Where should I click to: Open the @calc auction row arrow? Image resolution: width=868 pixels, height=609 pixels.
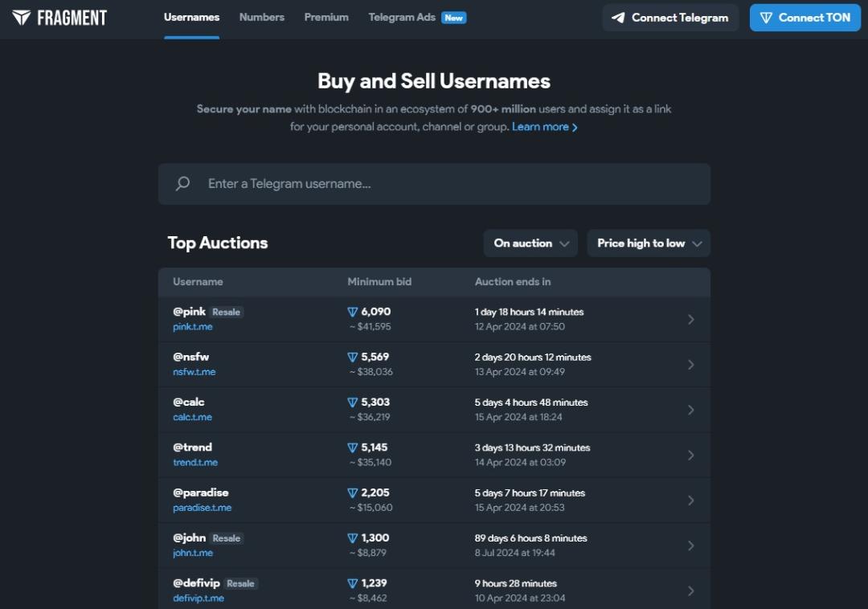pyautogui.click(x=691, y=410)
